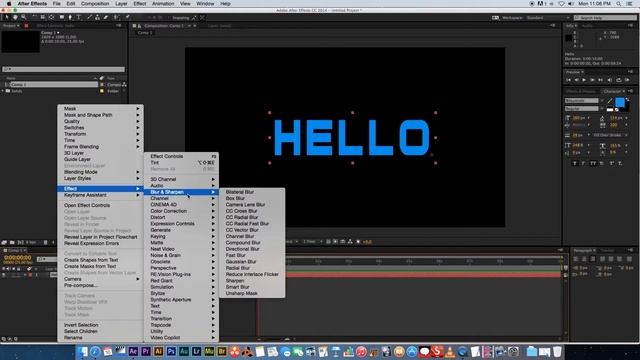Select the Selection arrow tool
Viewport: 640px width, 360px height.
click(x=7, y=18)
